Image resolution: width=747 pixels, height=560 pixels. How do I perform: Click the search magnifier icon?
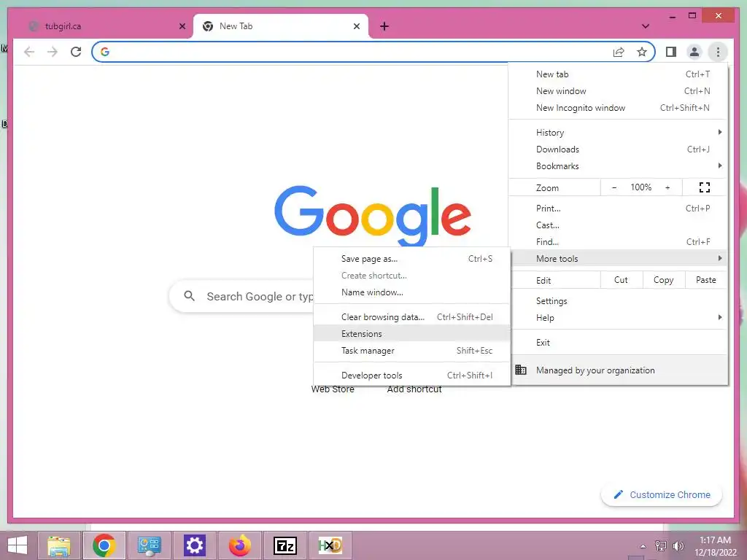coord(189,296)
